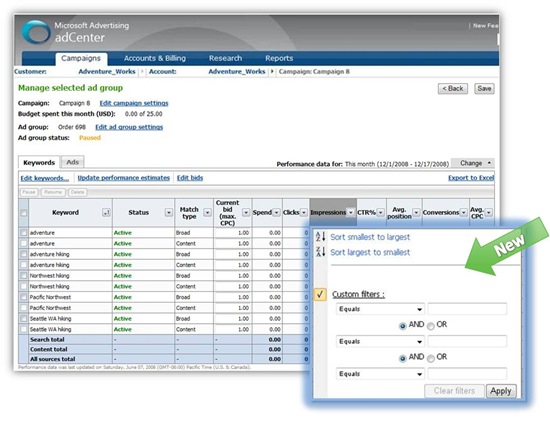Open the CTR% column dropdown

click(x=381, y=213)
